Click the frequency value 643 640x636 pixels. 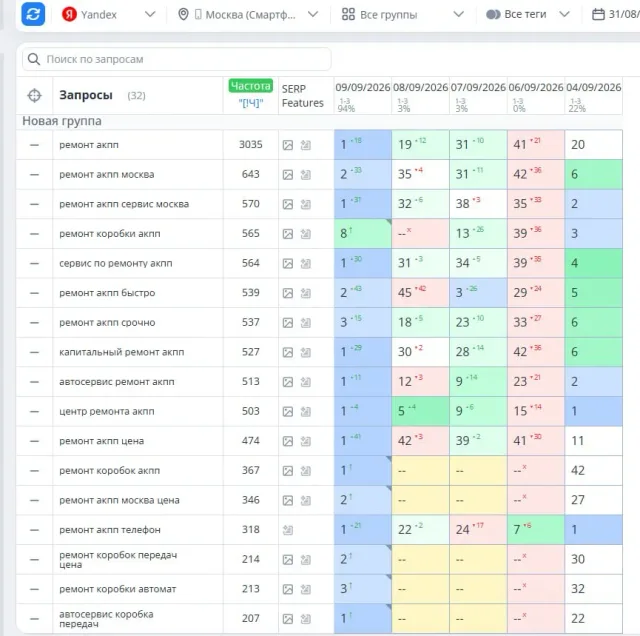coord(251,174)
